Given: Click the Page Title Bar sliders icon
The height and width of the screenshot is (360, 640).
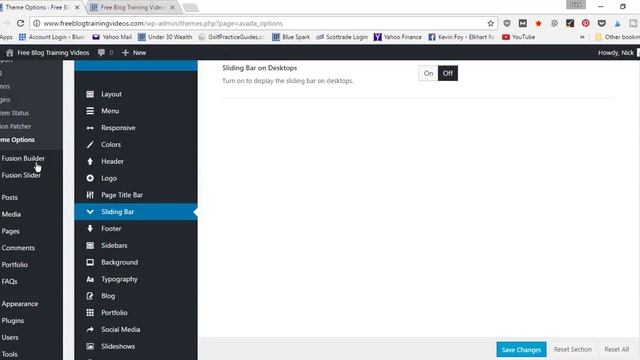Looking at the screenshot, I should point(90,195).
